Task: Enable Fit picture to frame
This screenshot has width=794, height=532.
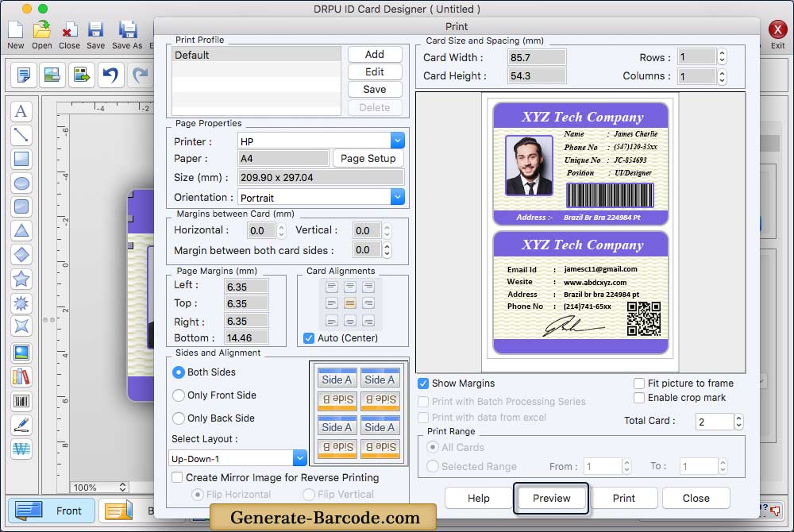Action: [x=639, y=384]
